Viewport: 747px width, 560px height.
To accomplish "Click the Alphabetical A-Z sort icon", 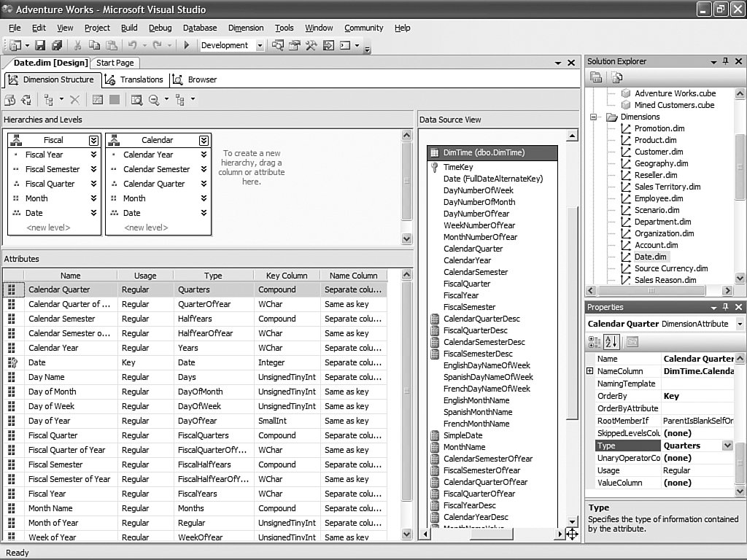I will pyautogui.click(x=611, y=341).
